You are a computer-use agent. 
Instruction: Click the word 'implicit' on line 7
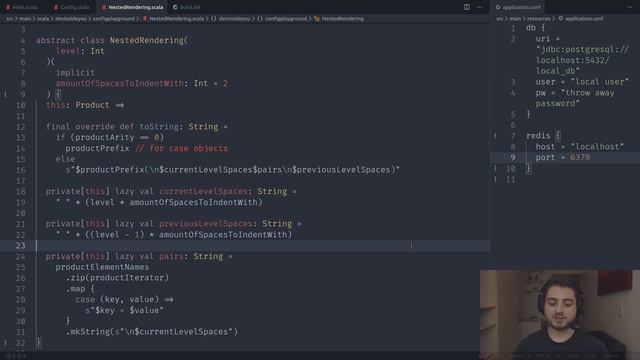(x=75, y=73)
